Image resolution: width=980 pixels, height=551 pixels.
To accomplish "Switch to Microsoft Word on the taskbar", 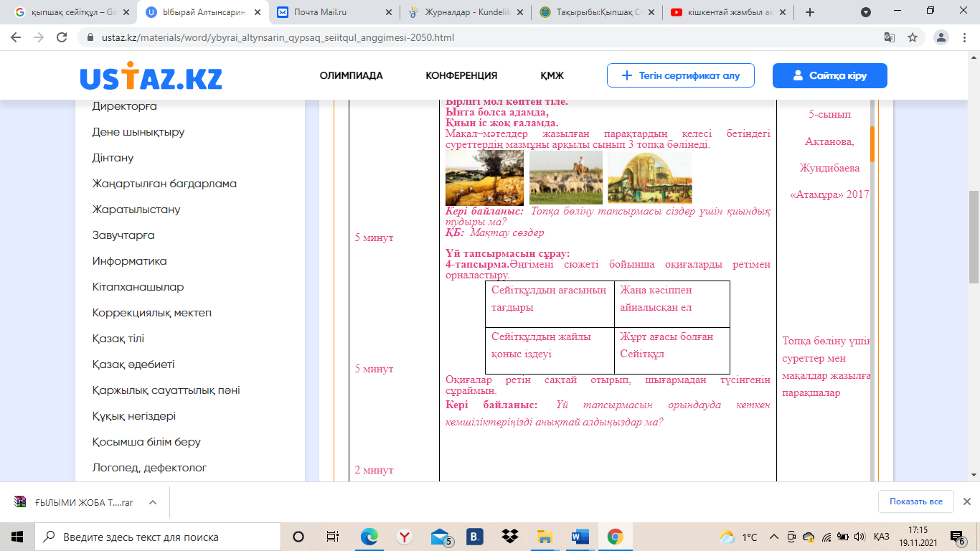I will tap(580, 536).
